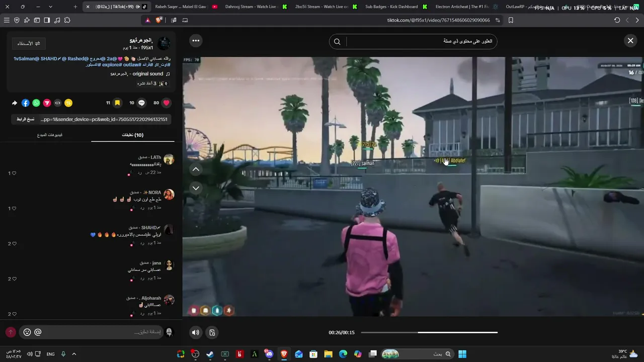Like the comment by LATh
Image resolution: width=644 pixels, height=362 pixels.
14,173
